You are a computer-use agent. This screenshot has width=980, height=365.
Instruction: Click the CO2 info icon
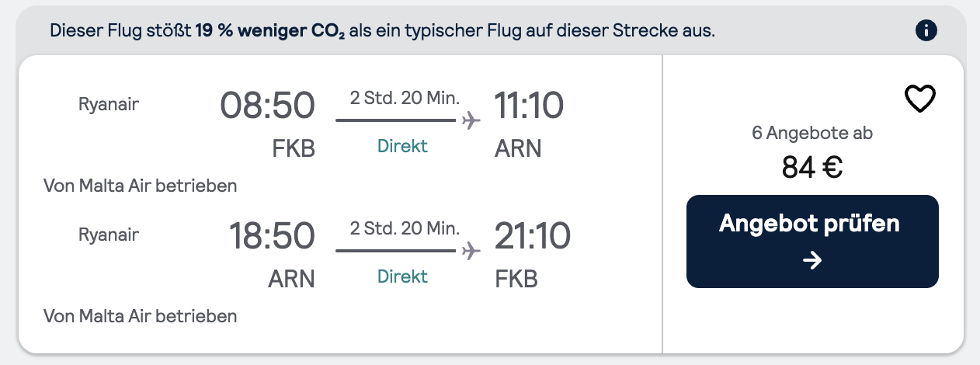pyautogui.click(x=926, y=31)
